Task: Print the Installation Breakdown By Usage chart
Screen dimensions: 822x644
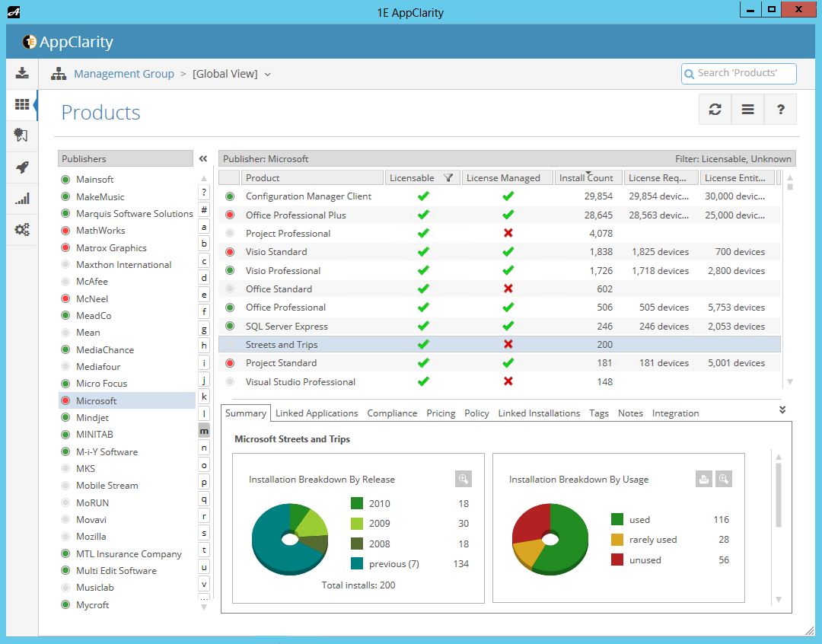Action: click(x=704, y=479)
